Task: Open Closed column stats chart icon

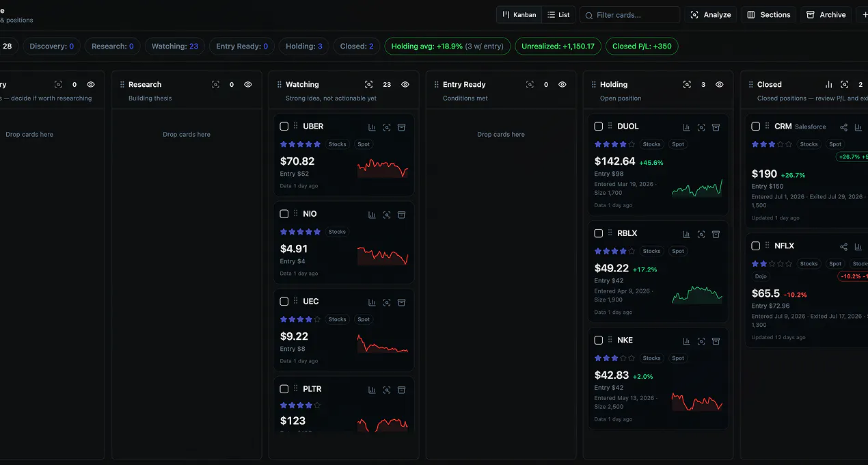Action: point(829,85)
